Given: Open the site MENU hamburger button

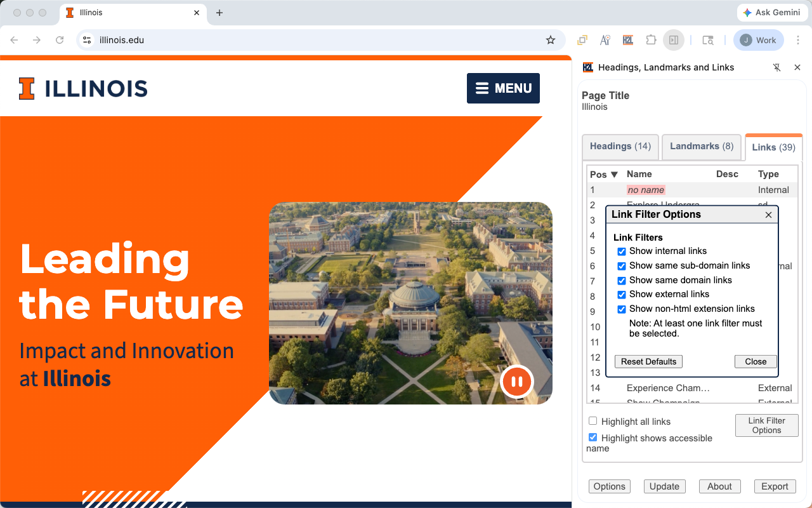Looking at the screenshot, I should 503,88.
